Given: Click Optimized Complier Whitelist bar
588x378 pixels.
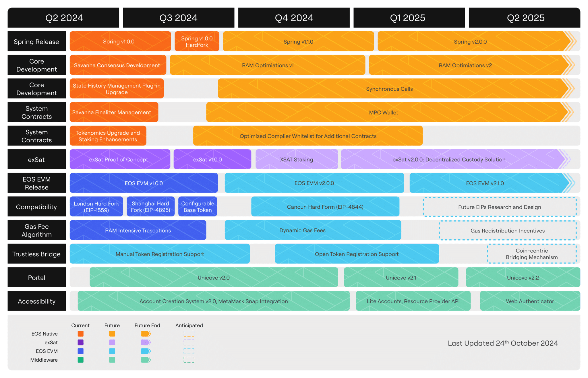Looking at the screenshot, I should [308, 136].
